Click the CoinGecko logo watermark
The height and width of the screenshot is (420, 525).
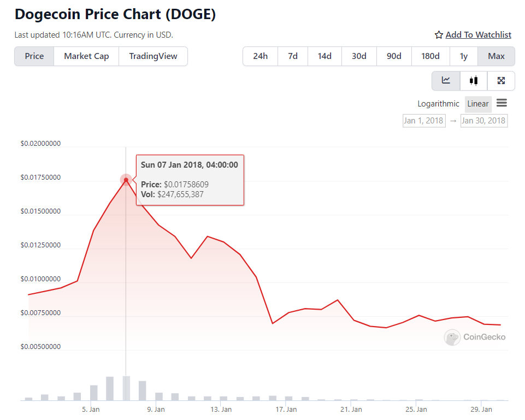coord(474,337)
